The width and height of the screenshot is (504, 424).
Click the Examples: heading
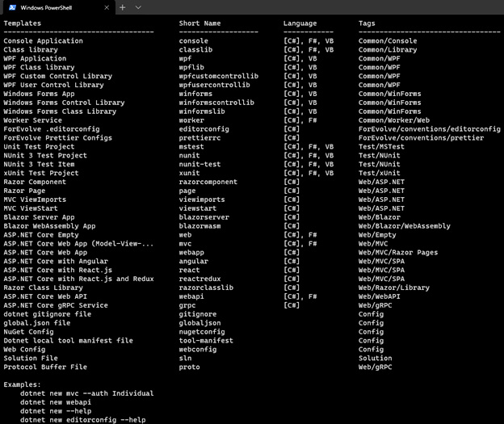(22, 384)
